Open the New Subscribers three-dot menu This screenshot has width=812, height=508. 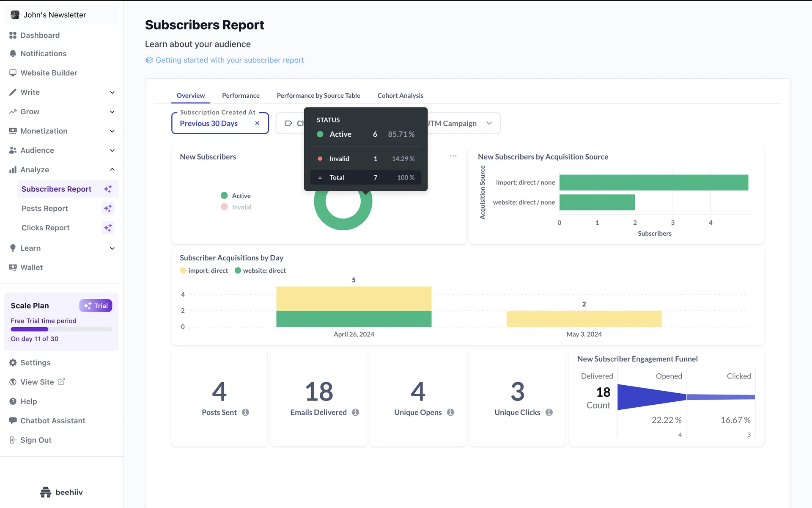coord(453,156)
